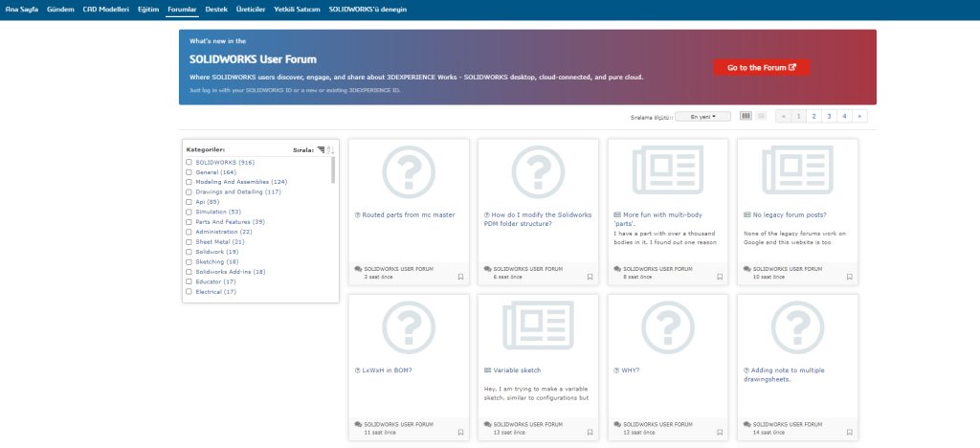Screen dimensions: 980x448
Task: Sort categories alphabetically icon
Action: pos(331,149)
